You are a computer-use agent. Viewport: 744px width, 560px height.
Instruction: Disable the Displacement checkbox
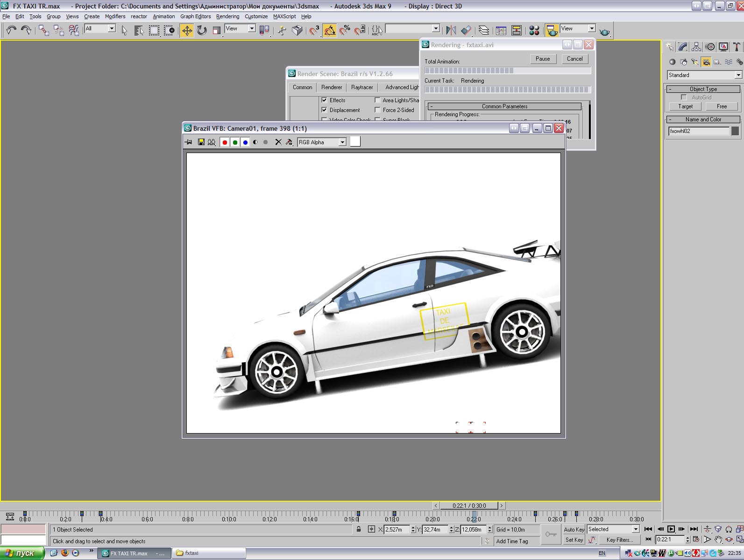coord(324,110)
